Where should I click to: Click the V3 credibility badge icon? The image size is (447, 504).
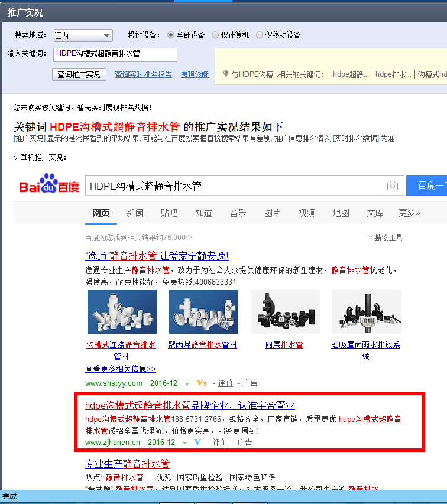pyautogui.click(x=201, y=383)
